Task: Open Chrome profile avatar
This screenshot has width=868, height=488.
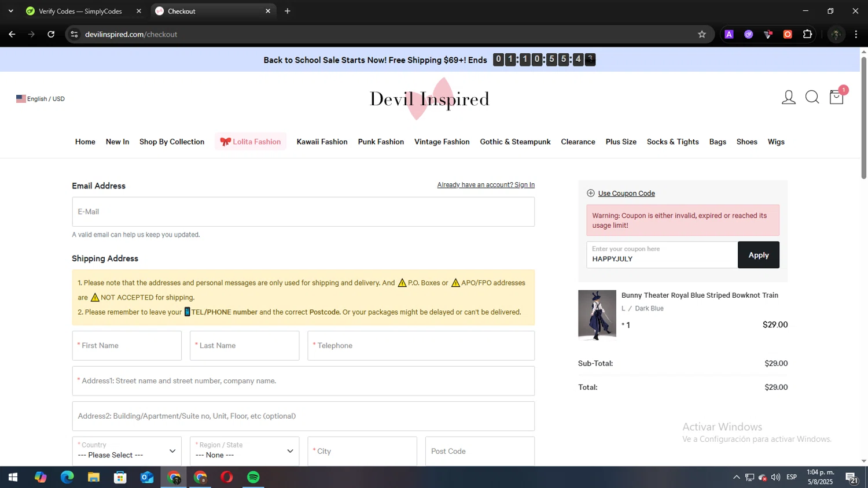Action: 836,34
